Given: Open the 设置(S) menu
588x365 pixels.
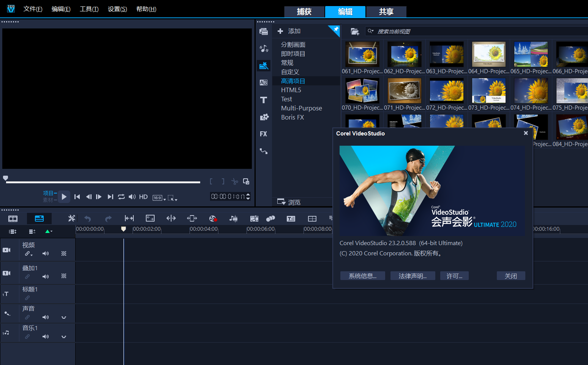Looking at the screenshot, I should coord(117,9).
